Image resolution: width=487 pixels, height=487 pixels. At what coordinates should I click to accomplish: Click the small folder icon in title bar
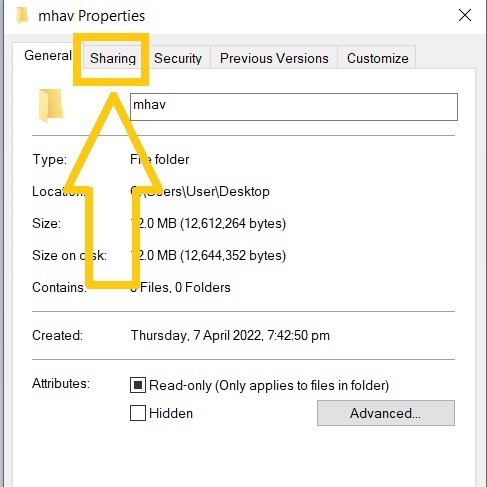pos(22,16)
